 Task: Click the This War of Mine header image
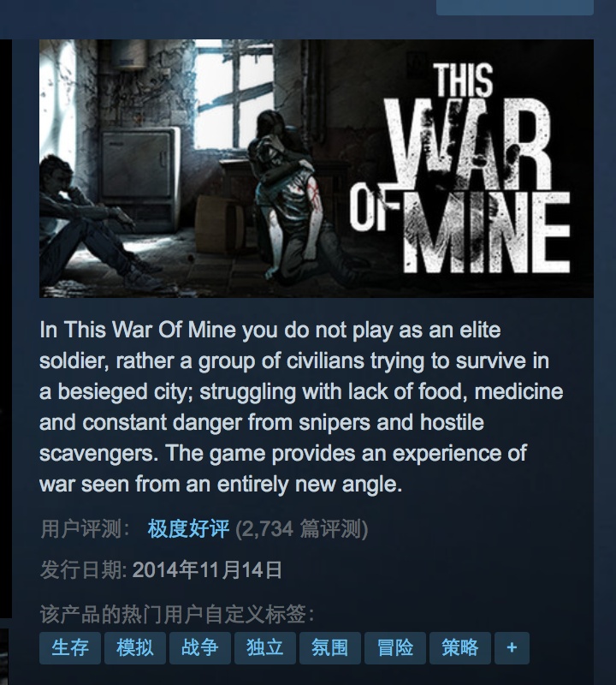[x=317, y=169]
